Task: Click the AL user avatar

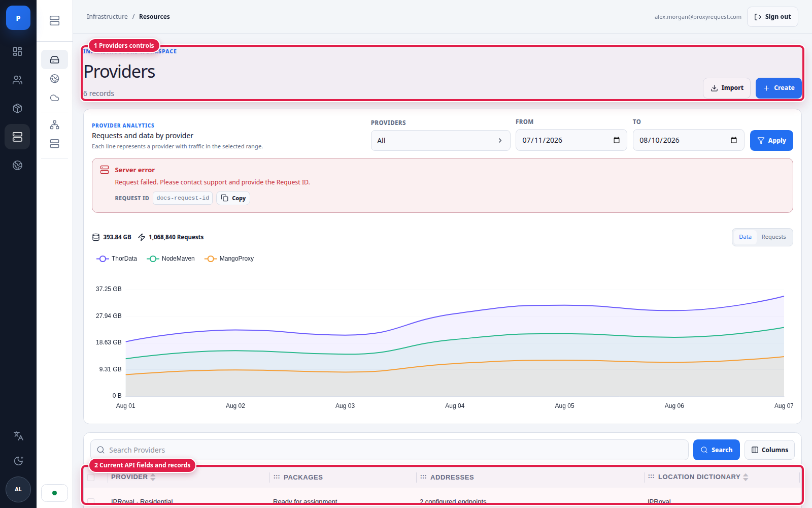Action: point(18,489)
